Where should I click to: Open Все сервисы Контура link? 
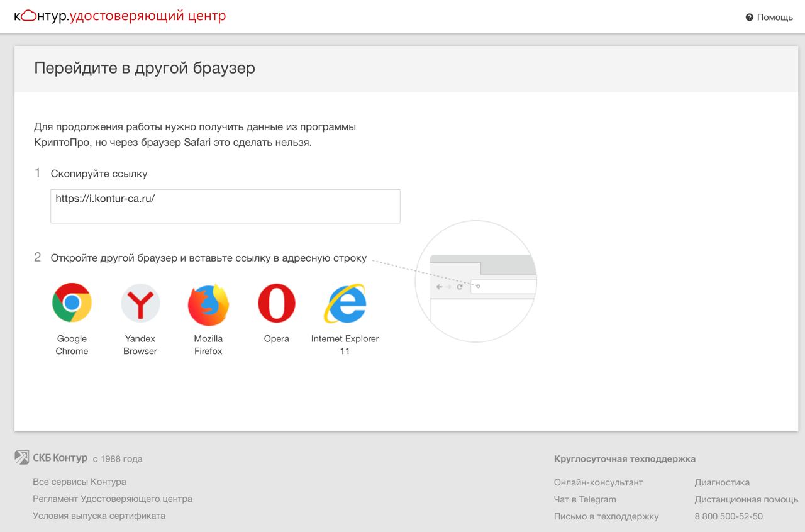tap(79, 482)
